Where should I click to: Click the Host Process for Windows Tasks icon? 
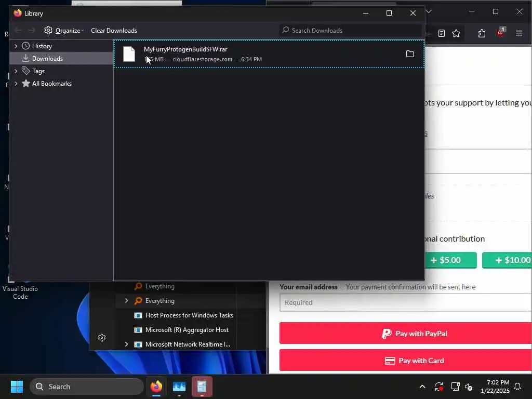point(138,315)
